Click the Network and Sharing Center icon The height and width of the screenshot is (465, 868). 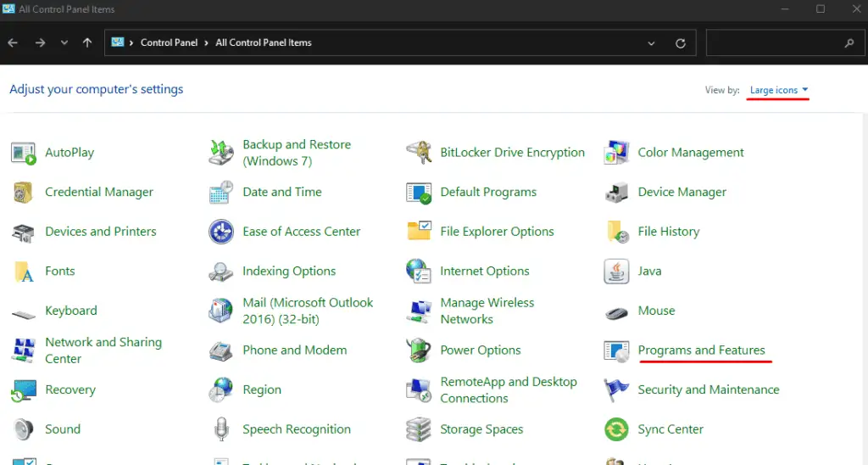23,350
